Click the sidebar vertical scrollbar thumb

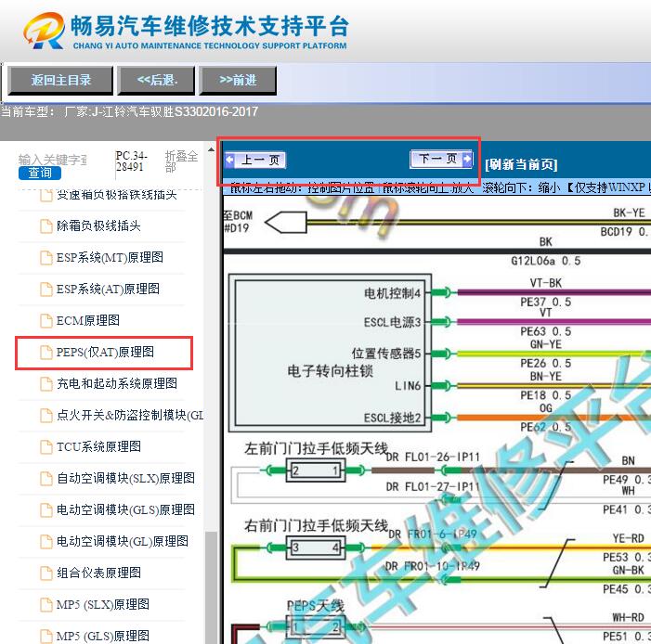pyautogui.click(x=212, y=587)
